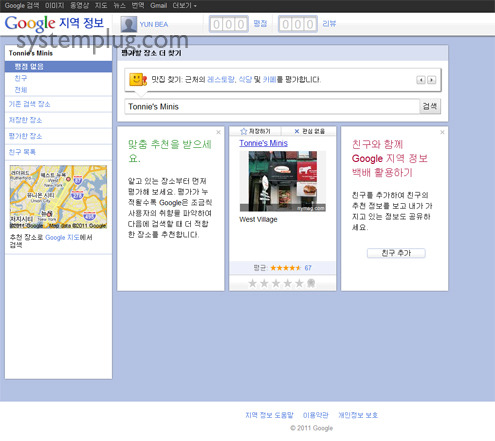This screenshot has height=441, width=495.
Task: Select 전체 filter in the sidebar
Action: tap(21, 90)
